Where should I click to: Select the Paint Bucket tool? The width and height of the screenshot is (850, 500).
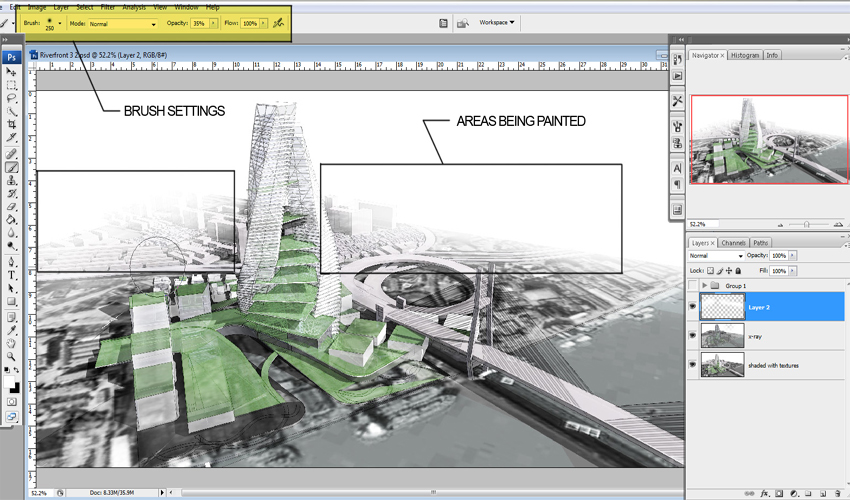11,220
